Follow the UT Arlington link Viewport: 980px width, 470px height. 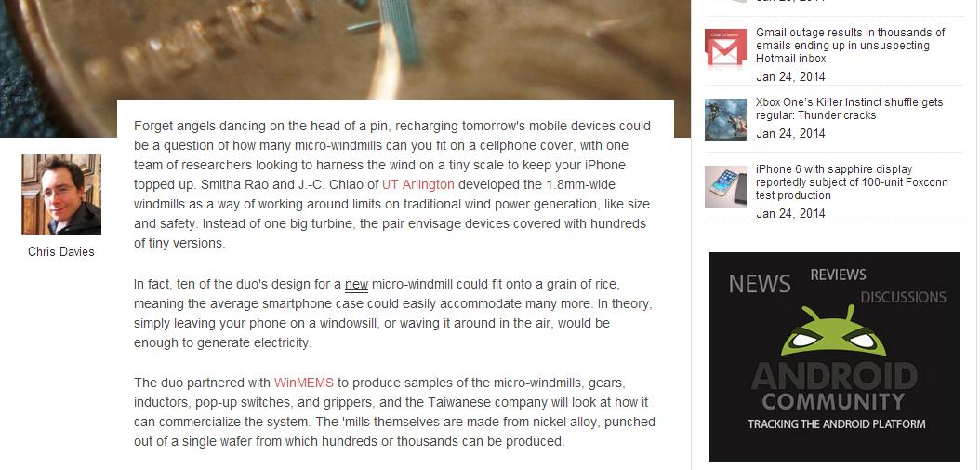pos(418,184)
